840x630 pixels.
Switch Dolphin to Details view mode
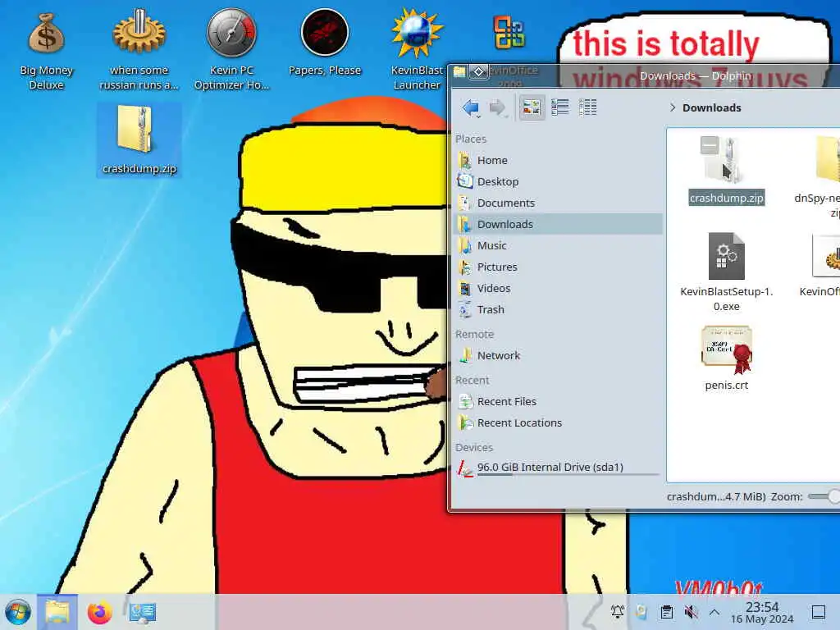coord(587,107)
